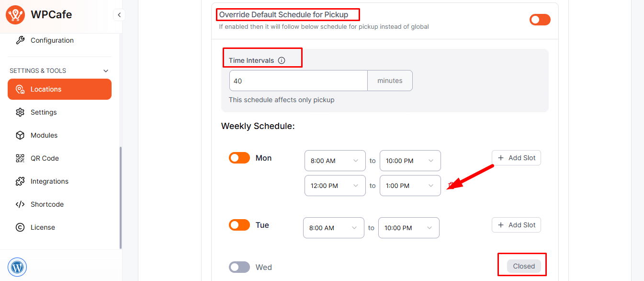This screenshot has height=281, width=644.
Task: Enable the Wed schedule toggle
Action: click(x=239, y=267)
